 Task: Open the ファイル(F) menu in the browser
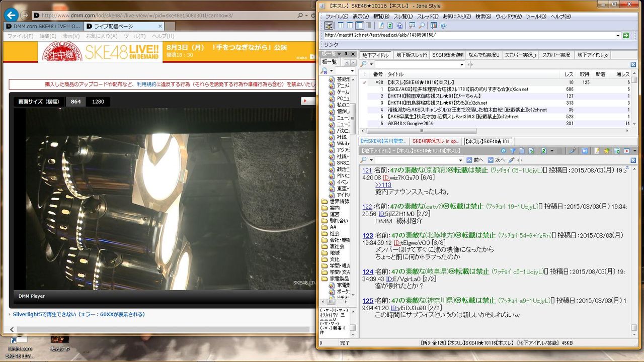[20, 36]
